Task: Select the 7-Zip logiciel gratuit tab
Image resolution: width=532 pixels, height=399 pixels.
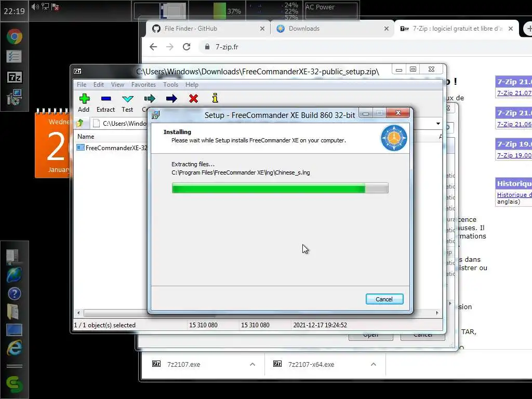Action: (456, 29)
